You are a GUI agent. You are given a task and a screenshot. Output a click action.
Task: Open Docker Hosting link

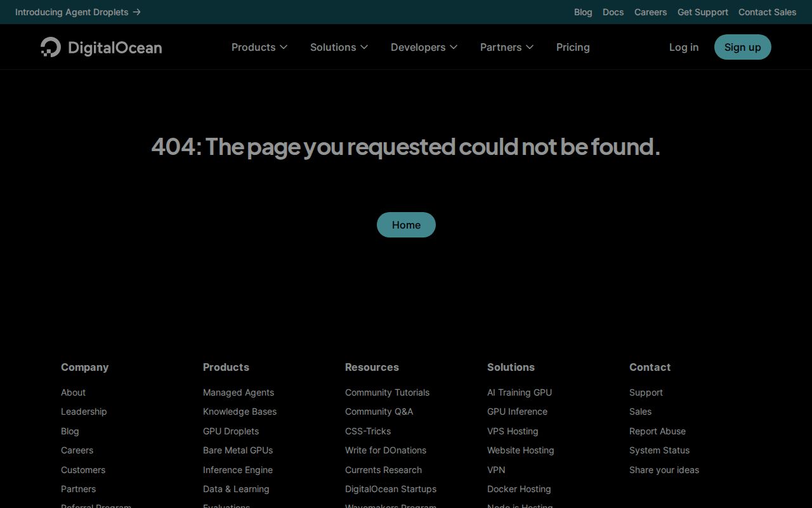(519, 489)
